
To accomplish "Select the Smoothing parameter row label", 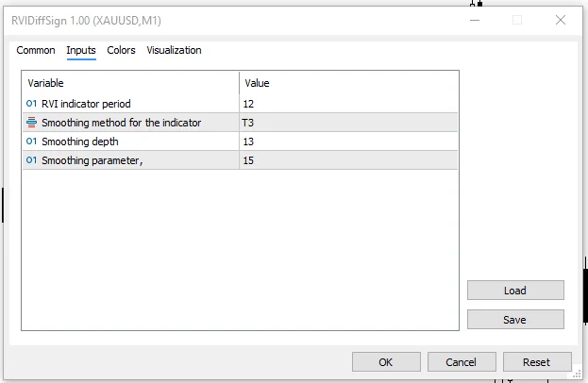I will [92, 160].
